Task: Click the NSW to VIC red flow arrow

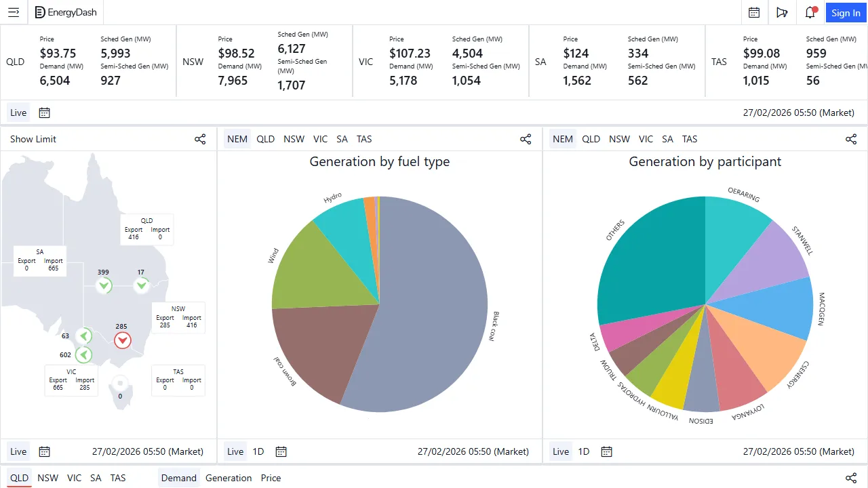Action: click(x=122, y=340)
